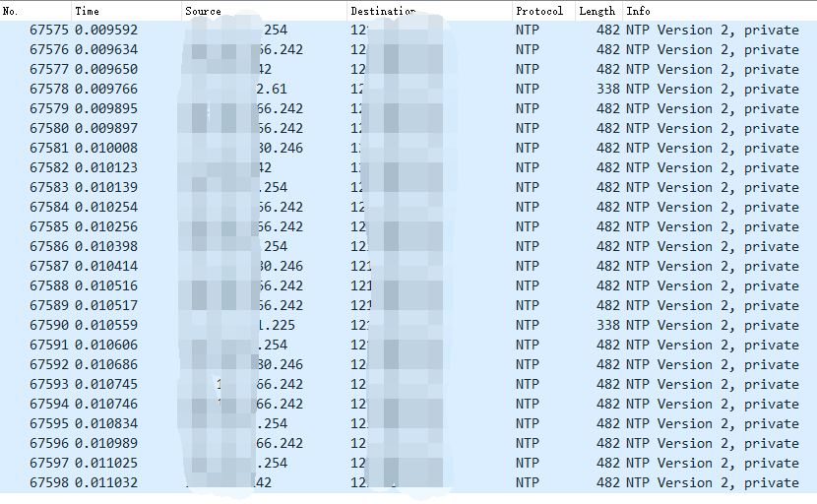Click the length value of packet 67580
817x504 pixels.
(607, 129)
